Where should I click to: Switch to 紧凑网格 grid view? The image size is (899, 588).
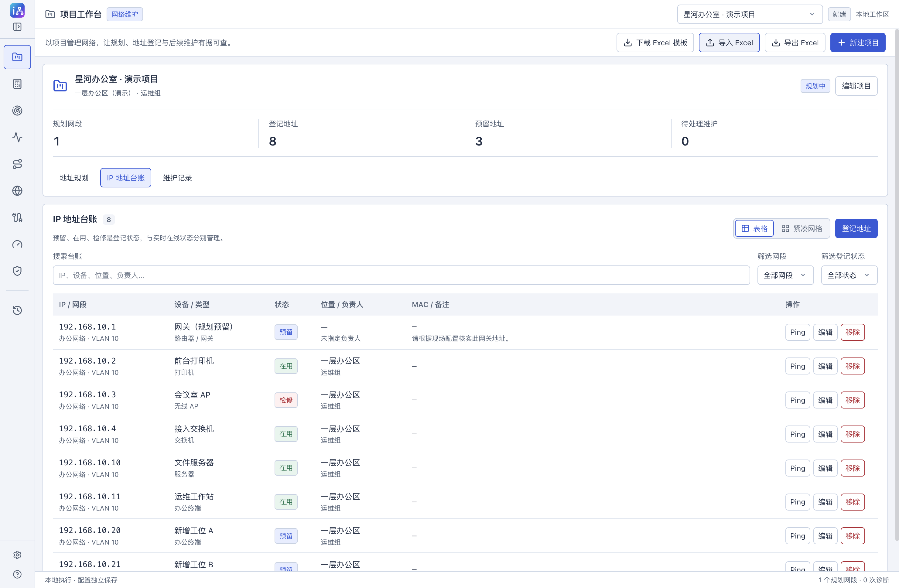802,228
